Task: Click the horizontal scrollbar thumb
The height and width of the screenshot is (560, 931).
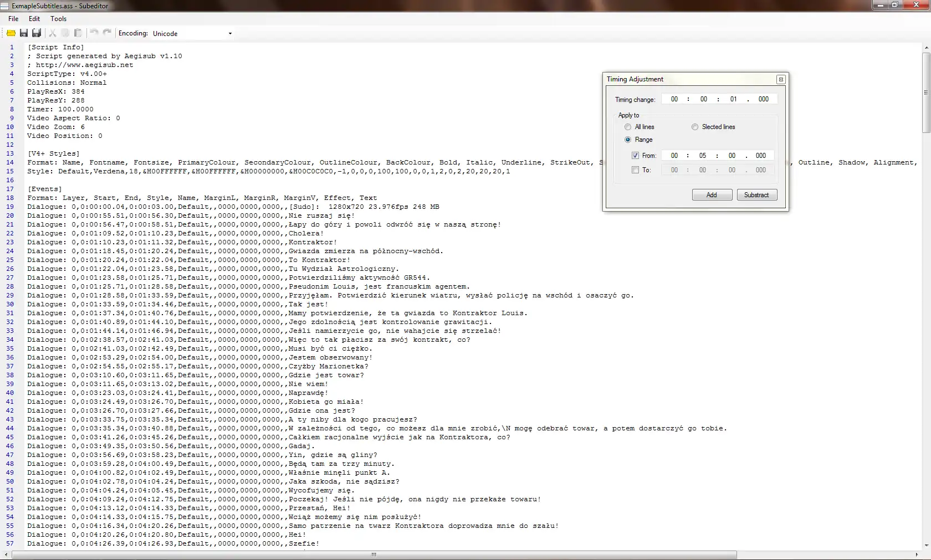Action: click(x=374, y=554)
